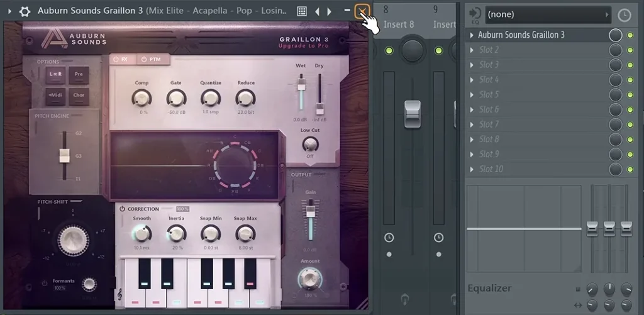Toggle the Correction power button
Image resolution: width=644 pixels, height=315 pixels.
122,209
